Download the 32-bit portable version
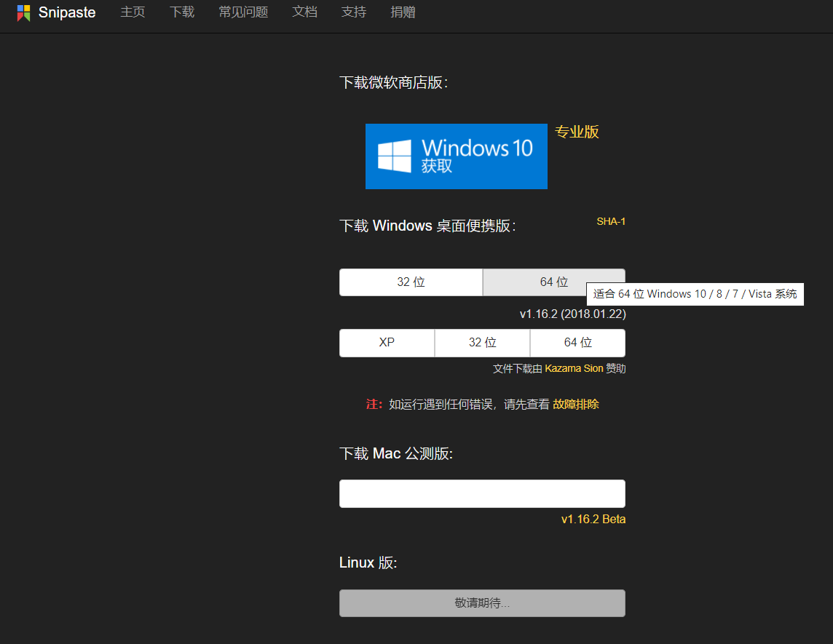 coord(411,282)
